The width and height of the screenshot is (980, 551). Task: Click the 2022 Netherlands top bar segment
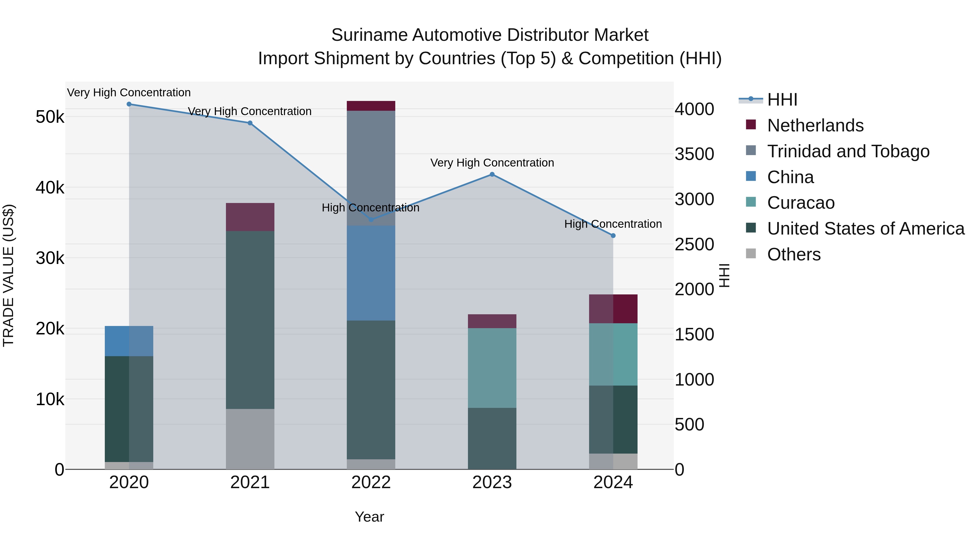[x=371, y=106]
